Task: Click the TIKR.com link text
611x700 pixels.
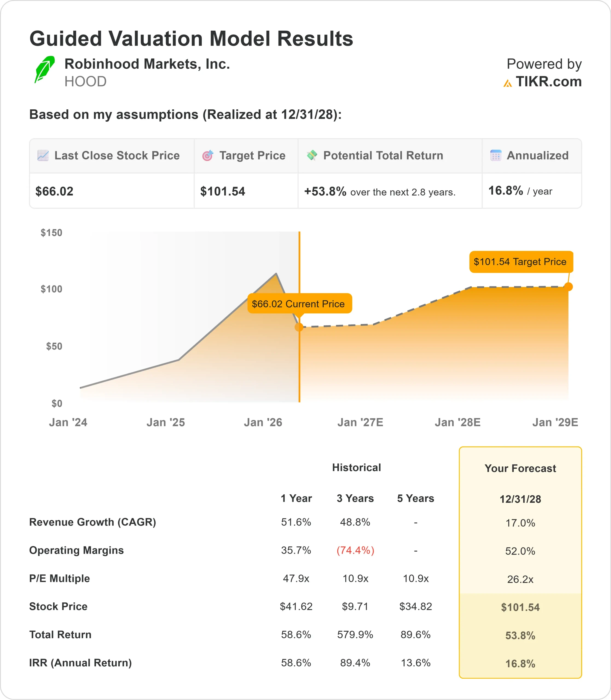Action: pos(548,82)
